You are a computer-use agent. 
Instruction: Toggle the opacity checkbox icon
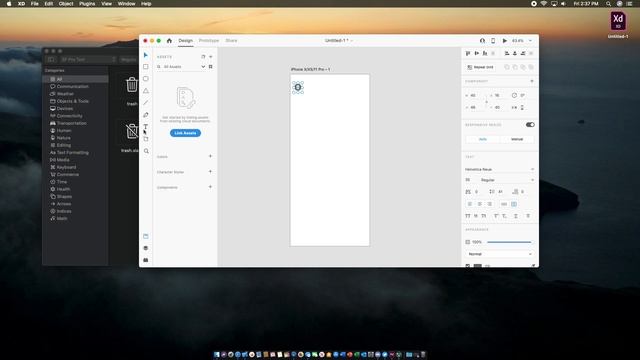point(468,242)
